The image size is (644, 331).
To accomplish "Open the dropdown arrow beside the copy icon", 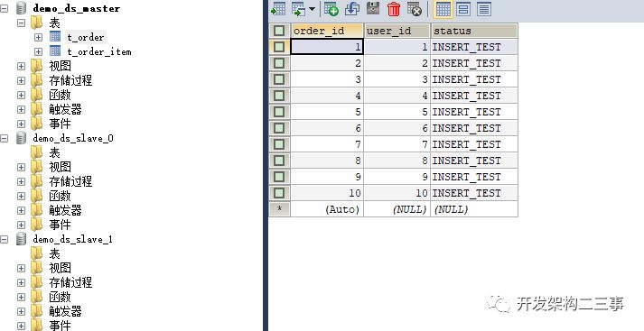I will pyautogui.click(x=312, y=9).
